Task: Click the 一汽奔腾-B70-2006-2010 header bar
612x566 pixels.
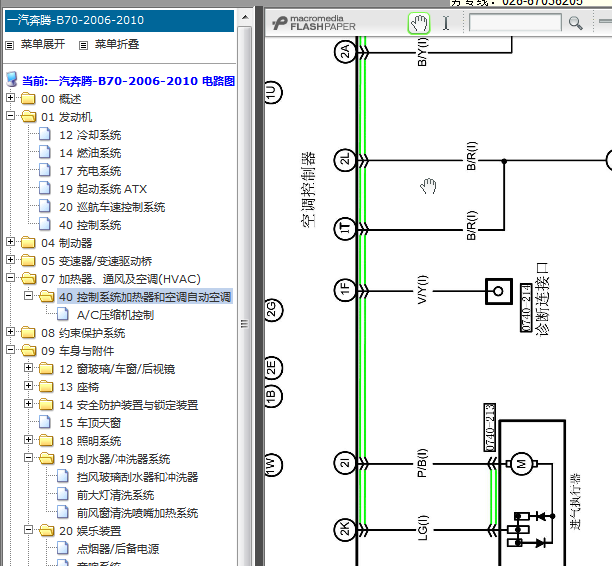Action: tap(119, 21)
